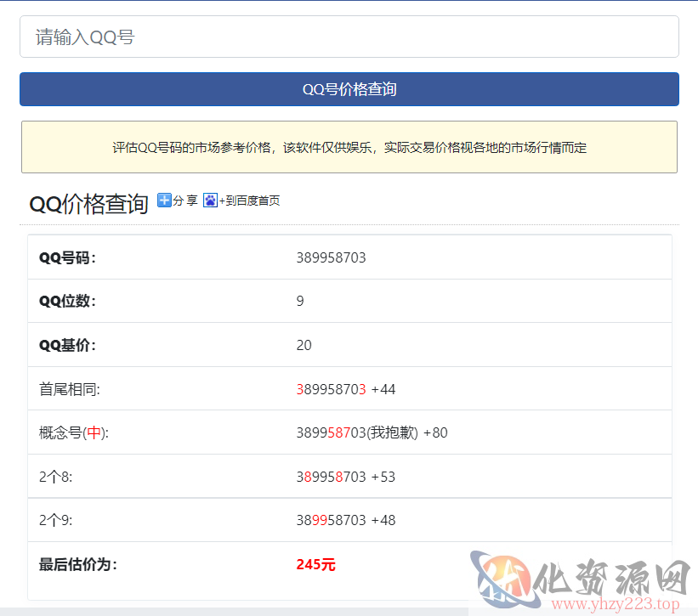Click the 2个8: label
698x616 pixels.
pyautogui.click(x=55, y=477)
